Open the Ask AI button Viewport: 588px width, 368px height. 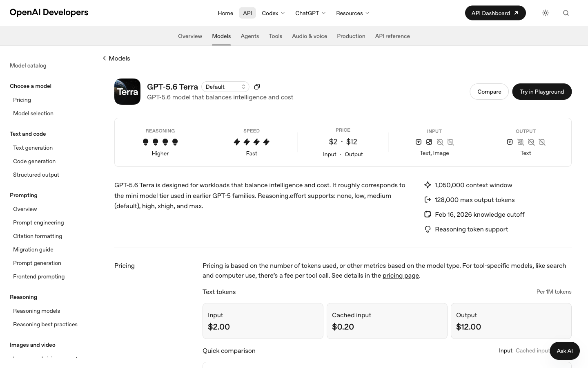tap(565, 351)
